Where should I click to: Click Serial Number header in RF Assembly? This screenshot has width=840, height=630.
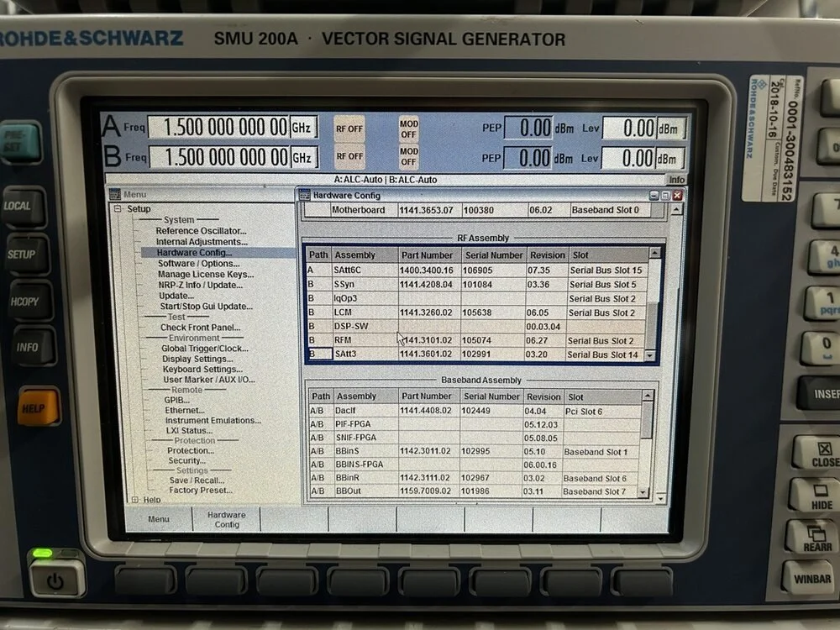(x=493, y=255)
